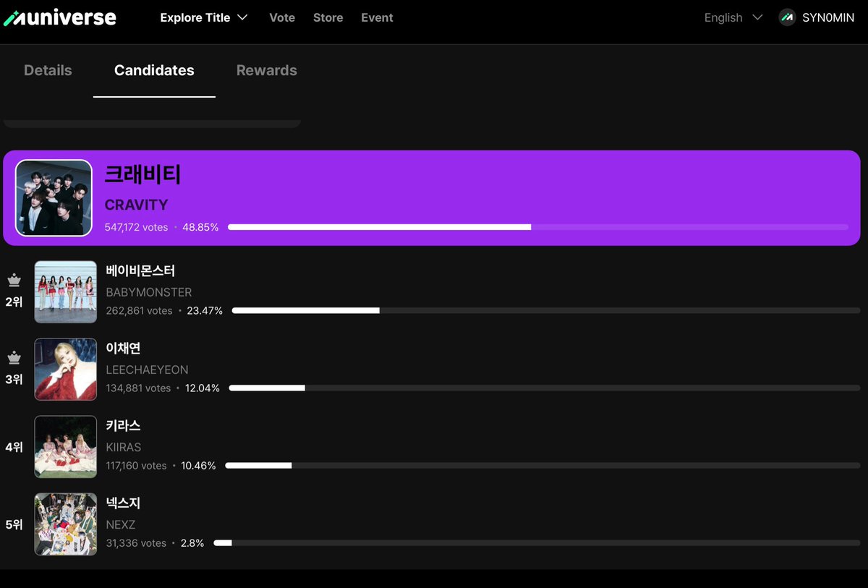868x588 pixels.
Task: Click the Muniverse logo
Action: pos(59,17)
